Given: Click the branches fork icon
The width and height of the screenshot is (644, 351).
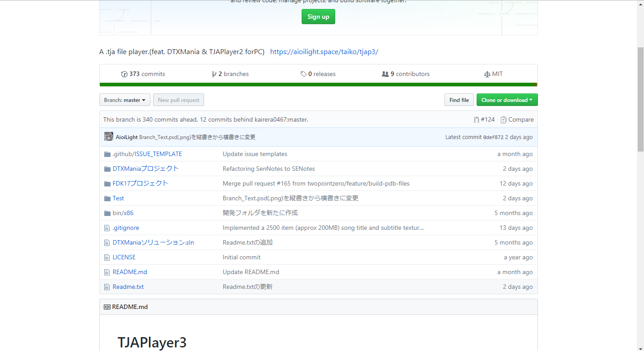Looking at the screenshot, I should click(x=214, y=74).
